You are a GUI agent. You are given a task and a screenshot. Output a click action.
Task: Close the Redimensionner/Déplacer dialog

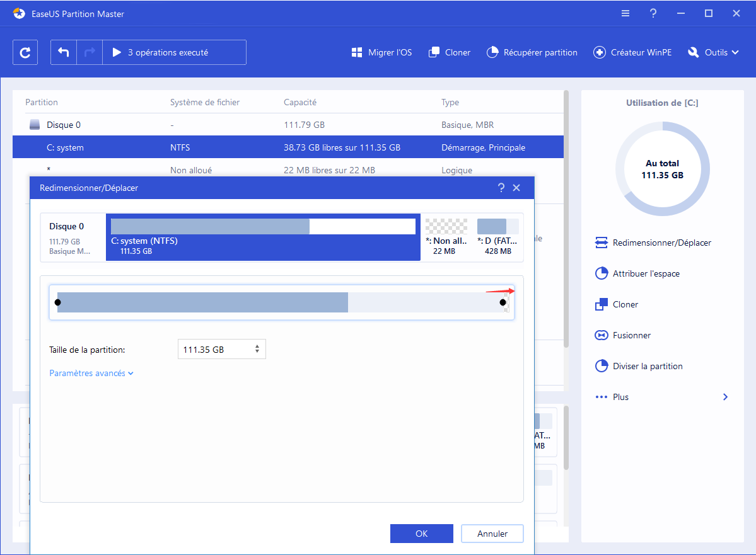point(516,188)
